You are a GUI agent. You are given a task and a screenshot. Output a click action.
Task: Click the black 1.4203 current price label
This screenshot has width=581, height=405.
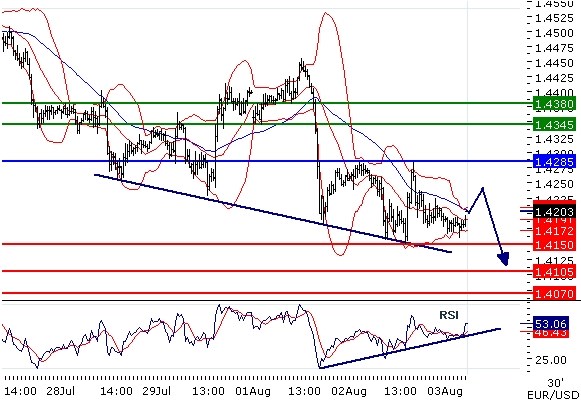[x=554, y=212]
